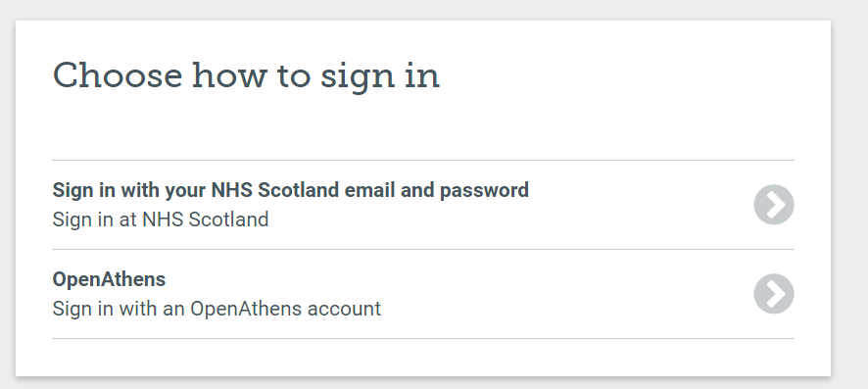Select the first sign-in method row
This screenshot has height=389, width=868.
click(x=423, y=205)
